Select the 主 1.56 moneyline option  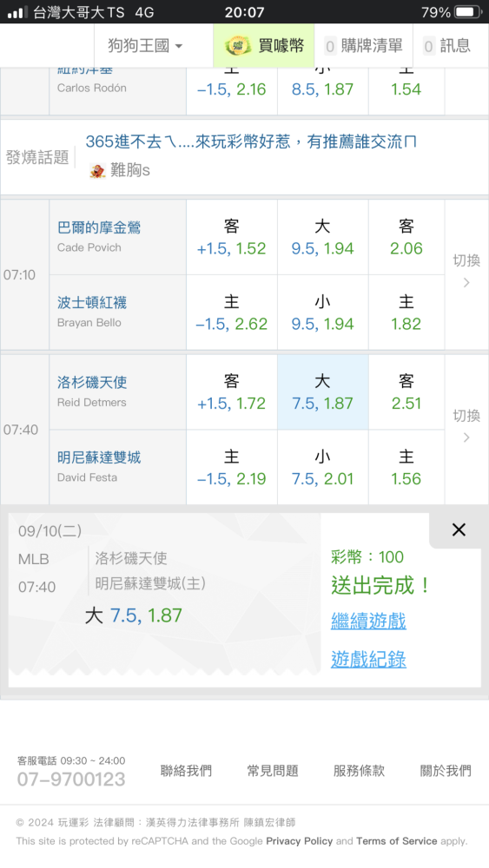click(406, 467)
